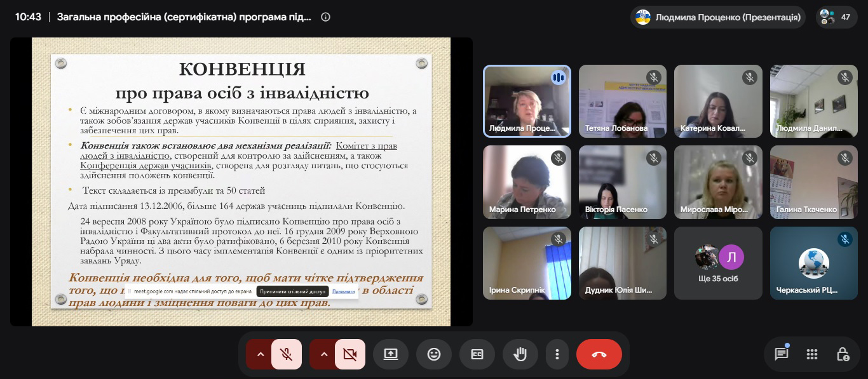Click muted mic icon on Черкаський РЦ tile

pos(845,239)
